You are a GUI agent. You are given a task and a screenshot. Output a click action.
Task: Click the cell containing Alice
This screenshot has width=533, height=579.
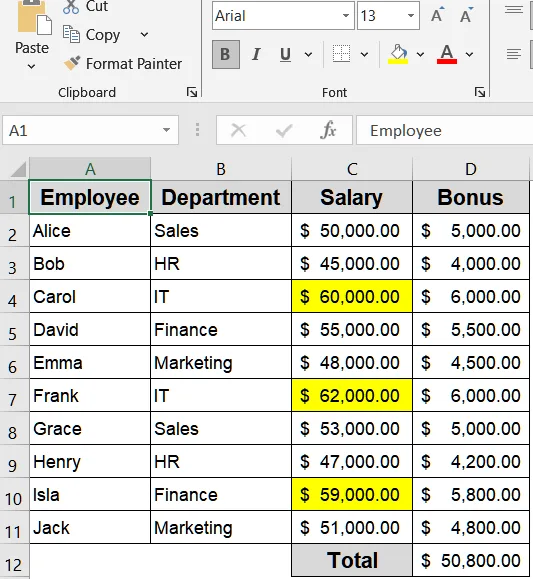90,231
